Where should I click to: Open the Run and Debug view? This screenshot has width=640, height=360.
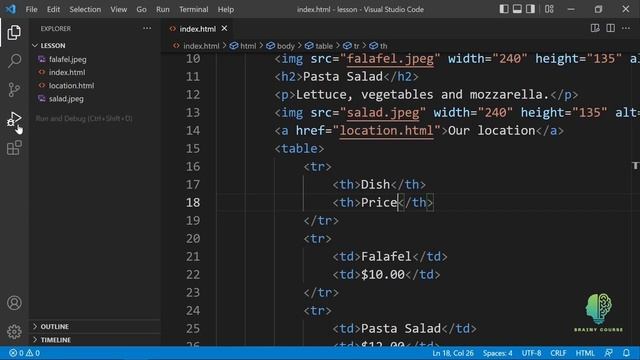tap(14, 119)
